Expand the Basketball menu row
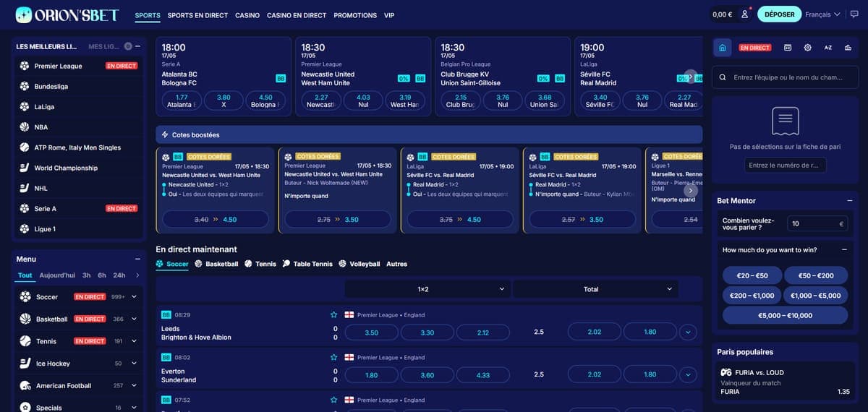Image resolution: width=868 pixels, height=412 pixels. tap(135, 319)
